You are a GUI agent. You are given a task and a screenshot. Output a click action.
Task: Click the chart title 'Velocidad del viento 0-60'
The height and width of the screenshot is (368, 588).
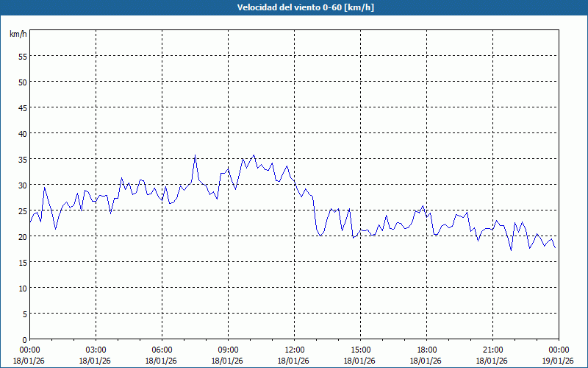(294, 7)
